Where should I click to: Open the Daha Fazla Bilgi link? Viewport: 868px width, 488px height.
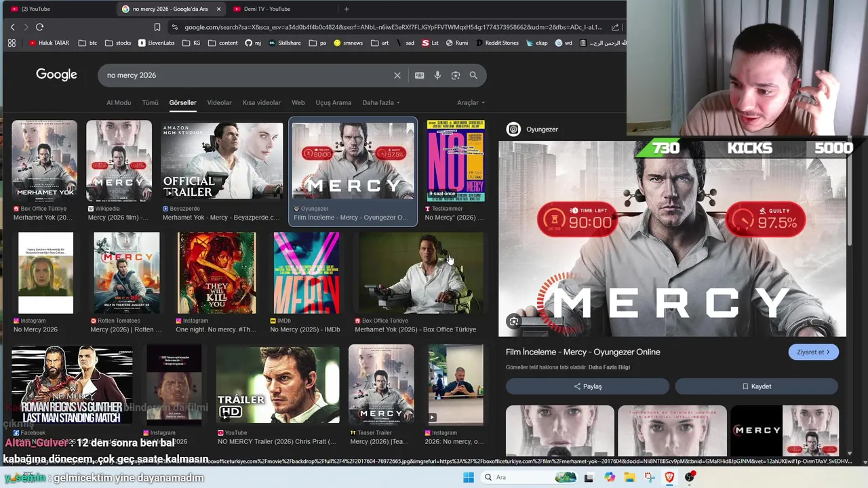click(x=609, y=367)
